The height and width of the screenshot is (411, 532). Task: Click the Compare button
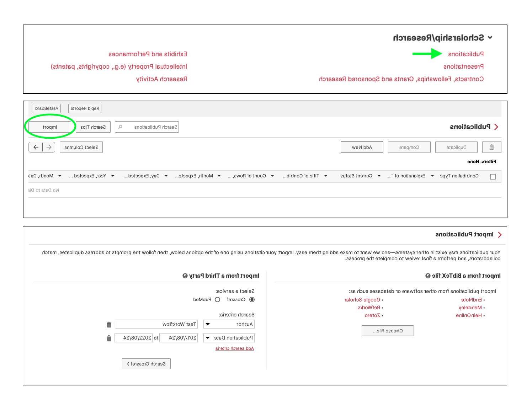coord(409,147)
